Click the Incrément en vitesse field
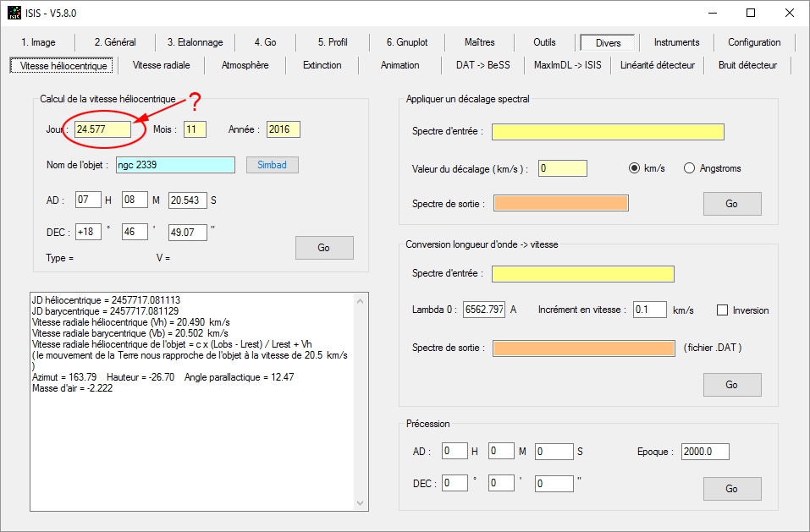Viewport: 810px width, 532px height. [650, 310]
